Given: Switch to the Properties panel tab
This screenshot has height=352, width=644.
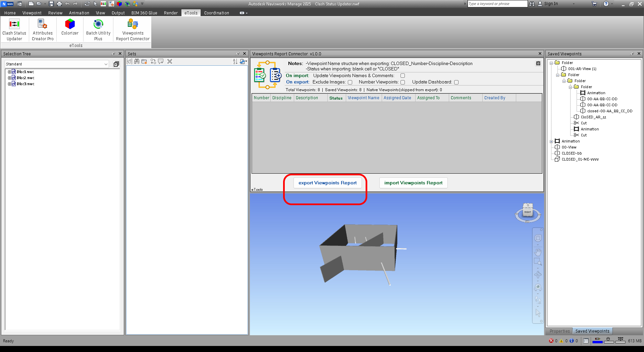Looking at the screenshot, I should click(x=559, y=331).
